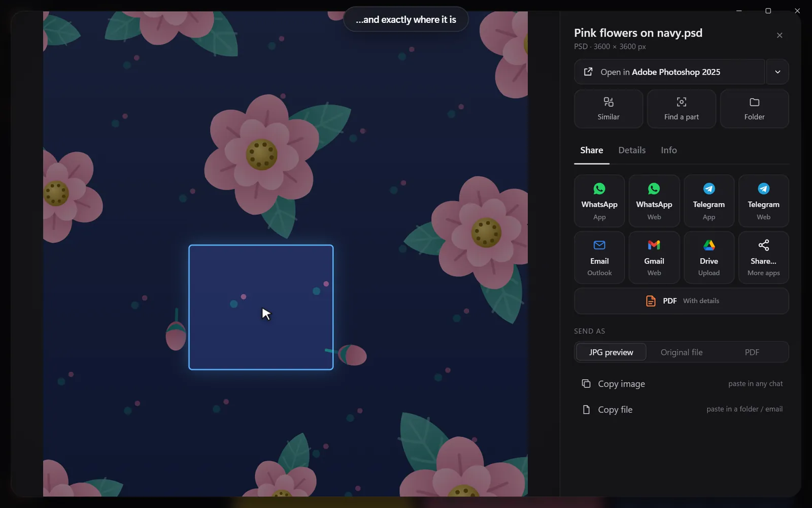
Task: Switch to the Details tab
Action: 632,150
